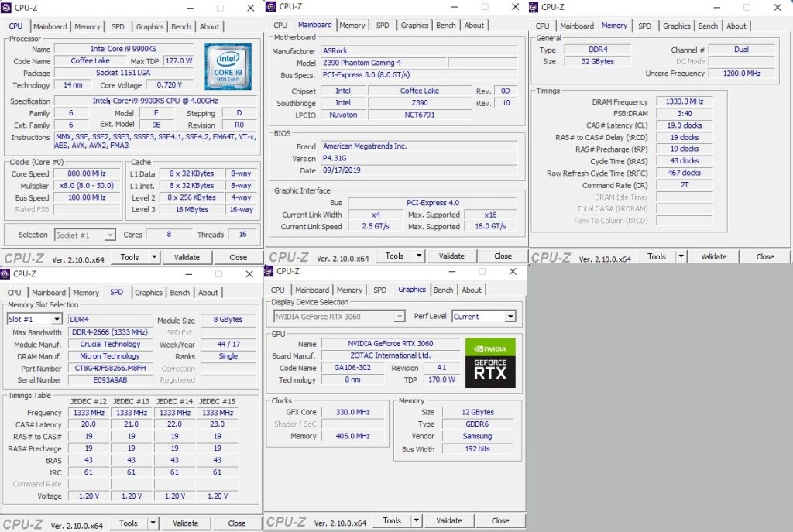
Task: Click Level 3 cache 16 MBytes value
Action: 192,209
